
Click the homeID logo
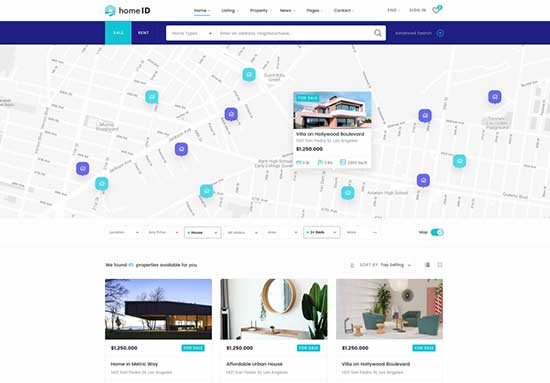pyautogui.click(x=128, y=11)
